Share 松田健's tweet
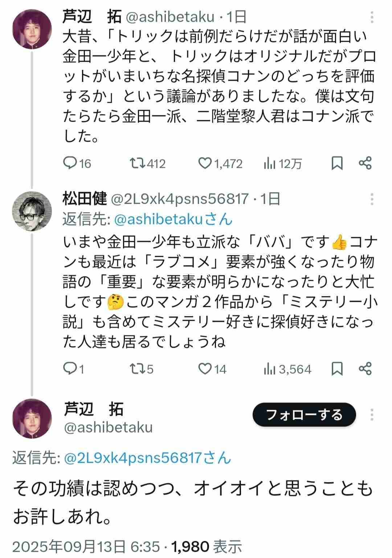The height and width of the screenshot is (558, 392). (365, 369)
